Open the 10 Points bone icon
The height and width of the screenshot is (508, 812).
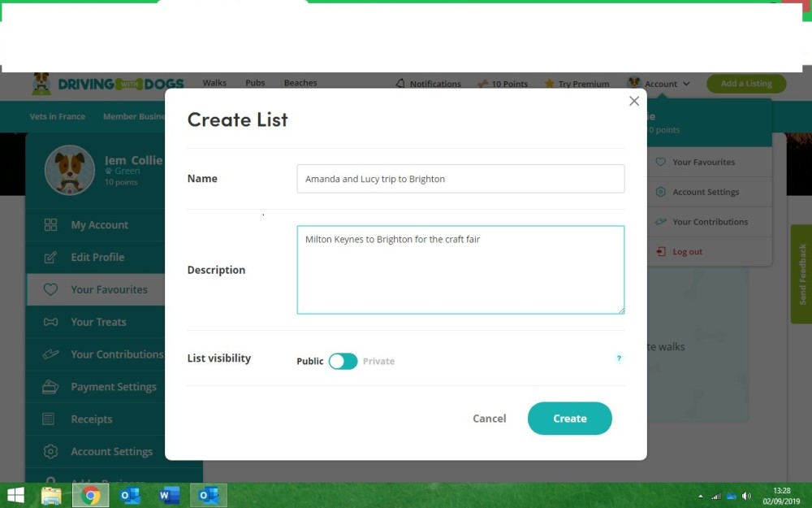click(482, 84)
